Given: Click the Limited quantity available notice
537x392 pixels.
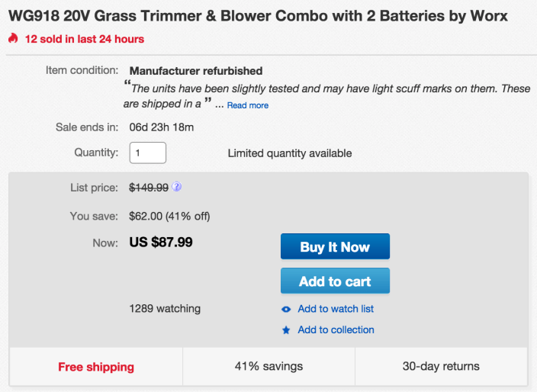Looking at the screenshot, I should (x=290, y=153).
